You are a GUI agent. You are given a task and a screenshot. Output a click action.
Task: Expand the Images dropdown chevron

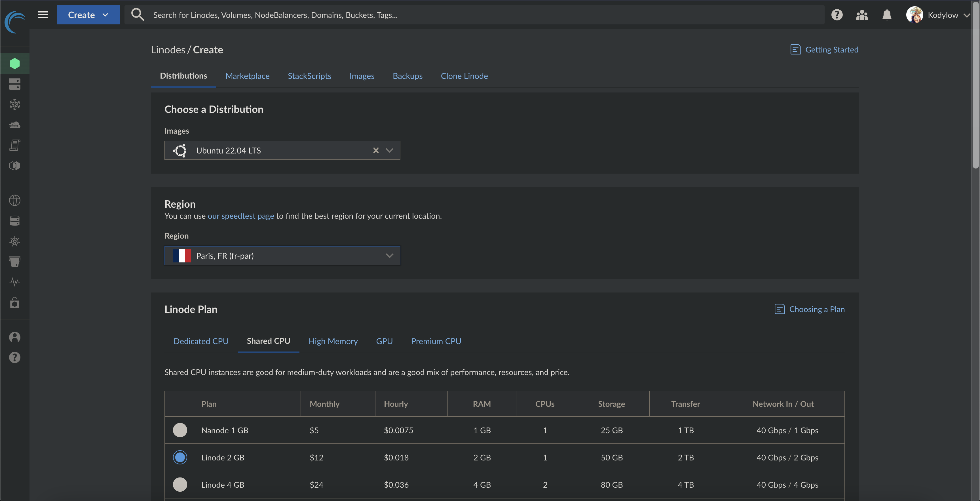[x=389, y=150]
